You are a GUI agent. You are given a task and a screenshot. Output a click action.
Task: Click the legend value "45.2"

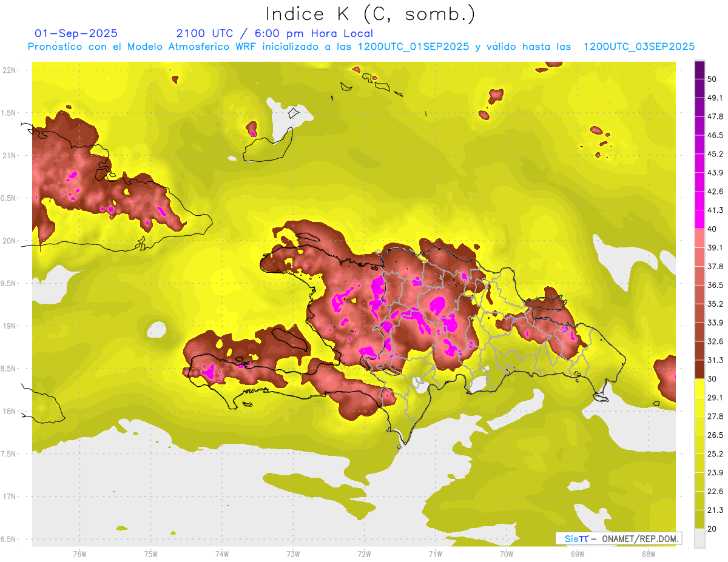pyautogui.click(x=715, y=154)
